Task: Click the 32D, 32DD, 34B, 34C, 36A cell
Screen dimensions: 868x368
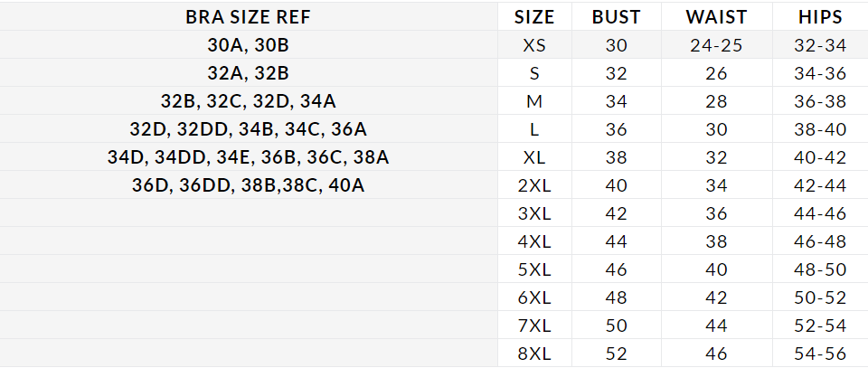Action: tap(249, 128)
